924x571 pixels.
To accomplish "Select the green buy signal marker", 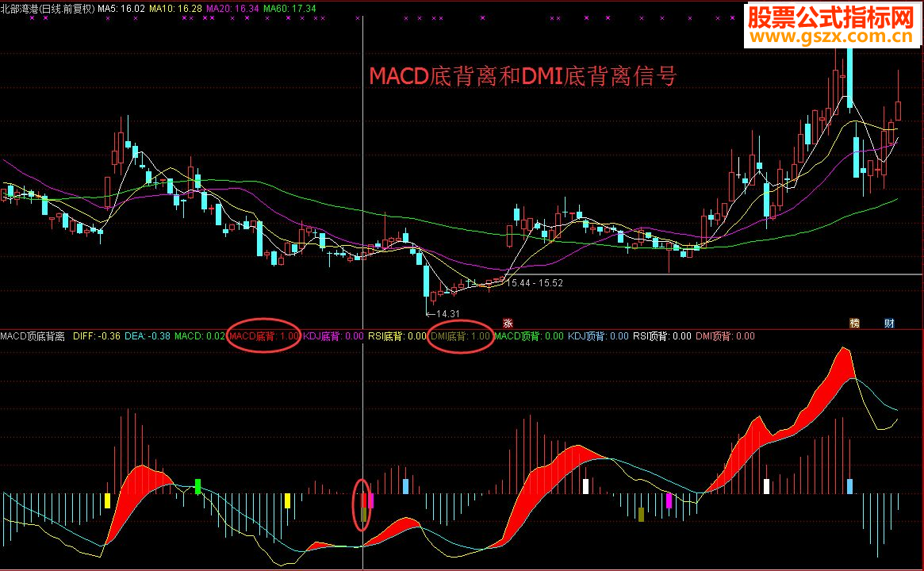I will (197, 487).
